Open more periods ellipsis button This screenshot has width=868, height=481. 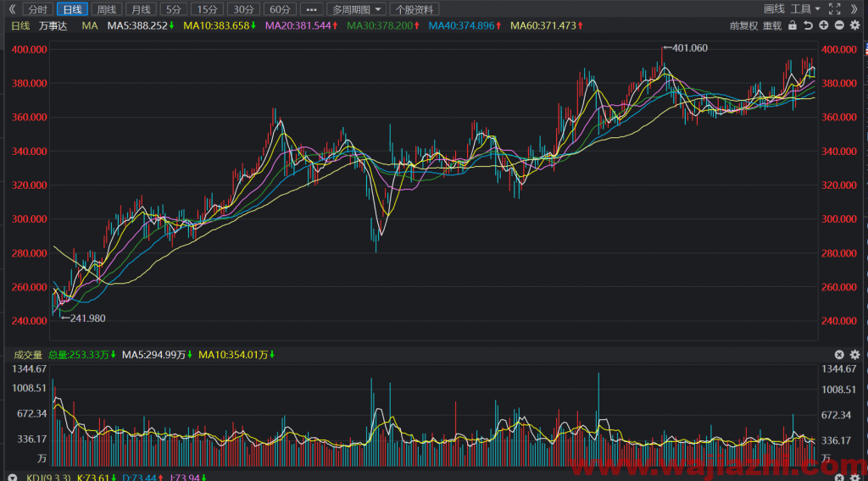[x=311, y=9]
